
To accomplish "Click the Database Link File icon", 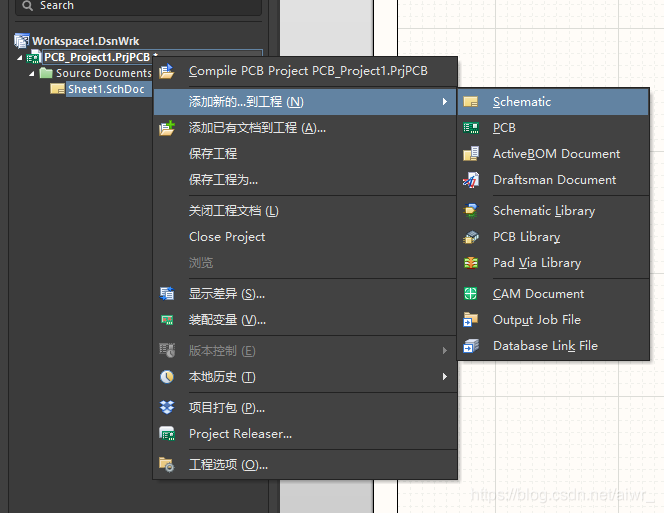I will (x=471, y=346).
